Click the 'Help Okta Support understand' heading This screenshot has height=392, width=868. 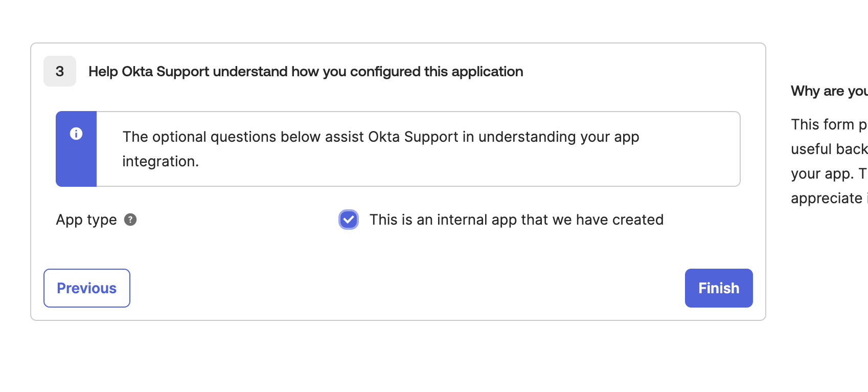click(306, 72)
